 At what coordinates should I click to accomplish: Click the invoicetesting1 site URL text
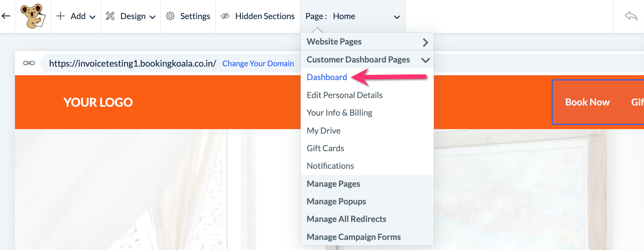[x=132, y=64]
